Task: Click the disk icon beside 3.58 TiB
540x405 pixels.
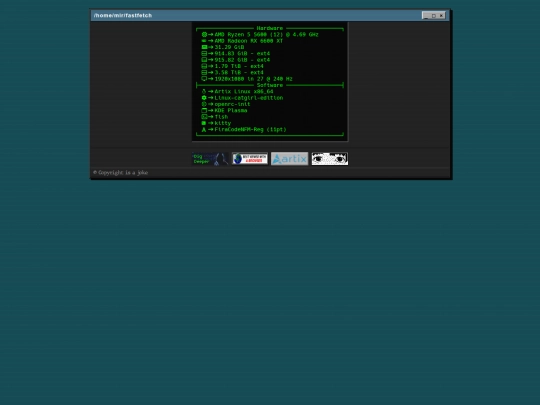Action: (204, 72)
